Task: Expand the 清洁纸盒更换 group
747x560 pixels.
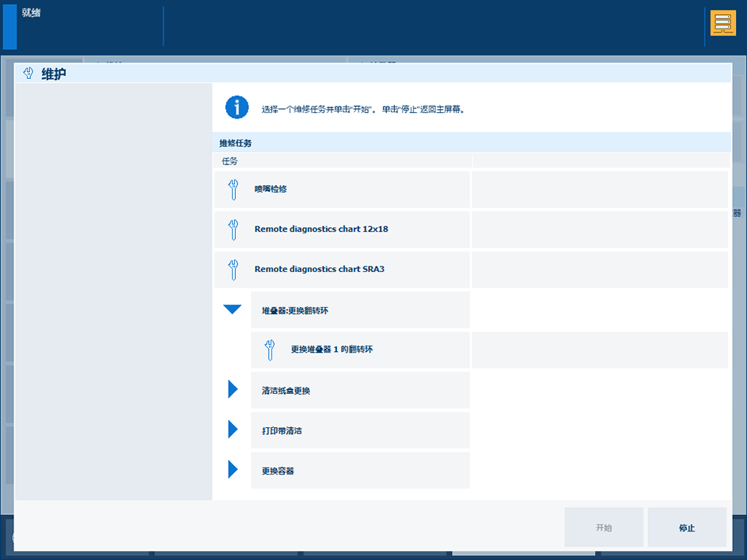Action: pos(233,389)
